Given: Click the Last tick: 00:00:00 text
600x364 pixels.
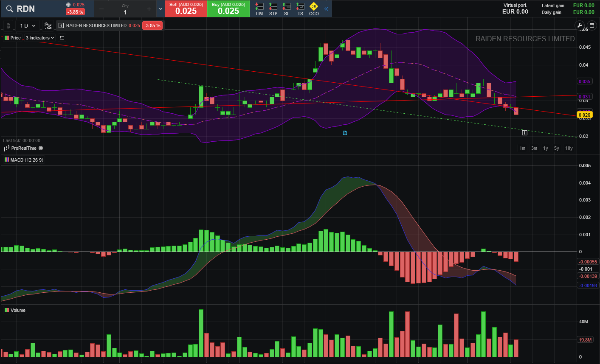Looking at the screenshot, I should pos(22,140).
